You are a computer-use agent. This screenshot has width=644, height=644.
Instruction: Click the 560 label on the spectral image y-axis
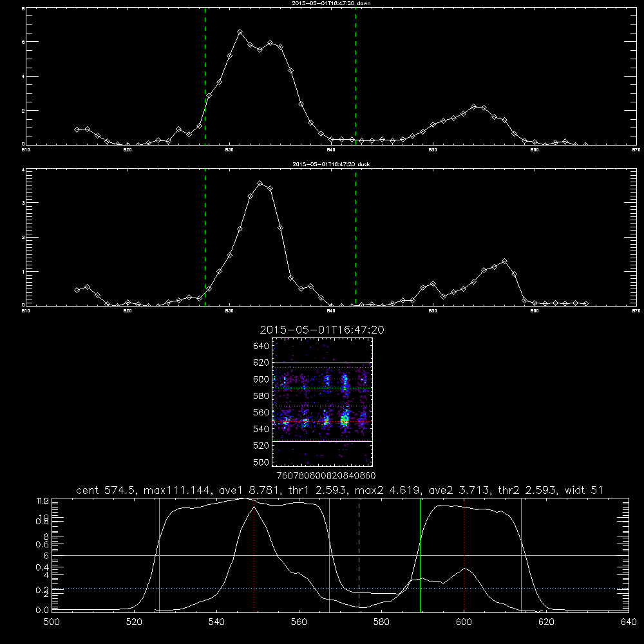(261, 412)
